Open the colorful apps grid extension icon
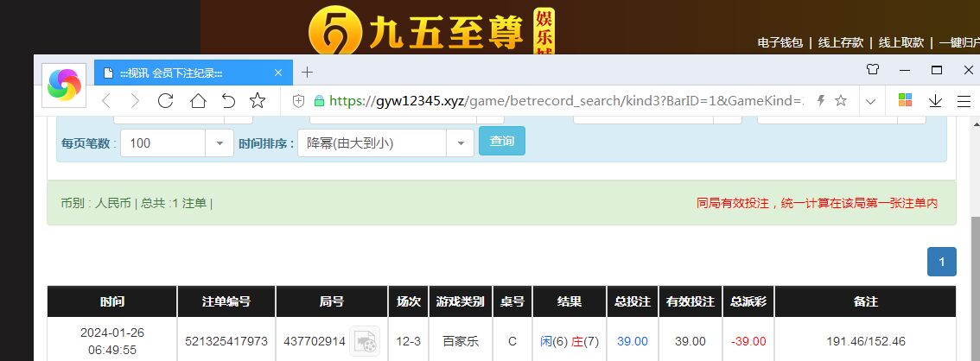980x361 pixels. [x=905, y=100]
